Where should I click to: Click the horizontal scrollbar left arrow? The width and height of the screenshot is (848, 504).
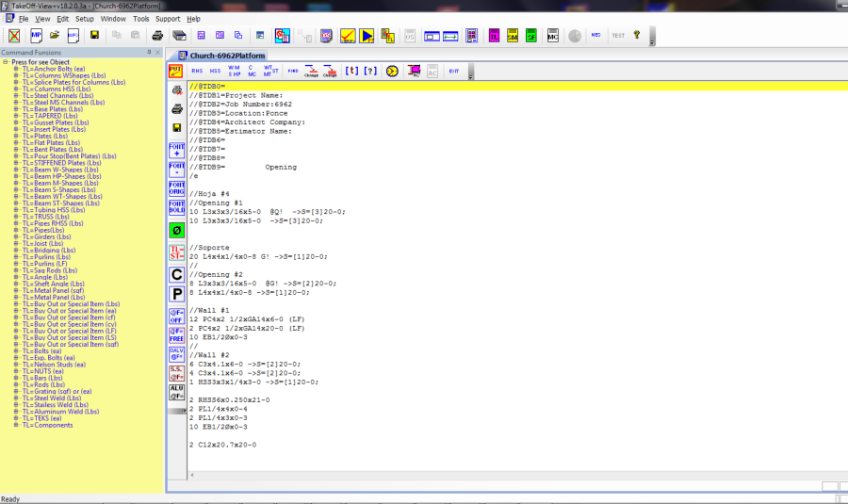coord(192,476)
